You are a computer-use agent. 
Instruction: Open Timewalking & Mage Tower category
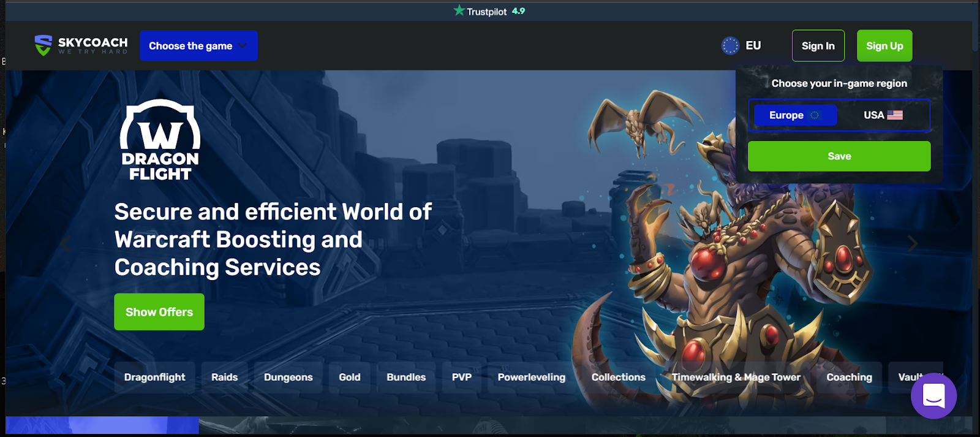pos(736,378)
